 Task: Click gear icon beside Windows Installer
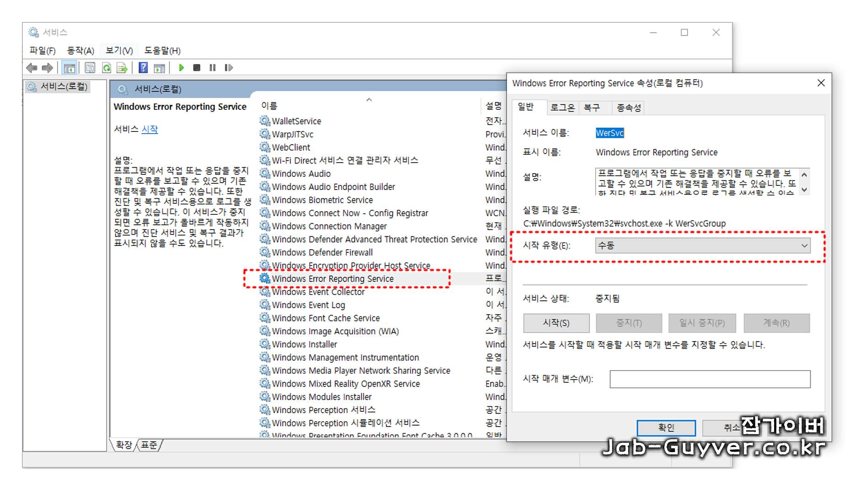tap(265, 344)
